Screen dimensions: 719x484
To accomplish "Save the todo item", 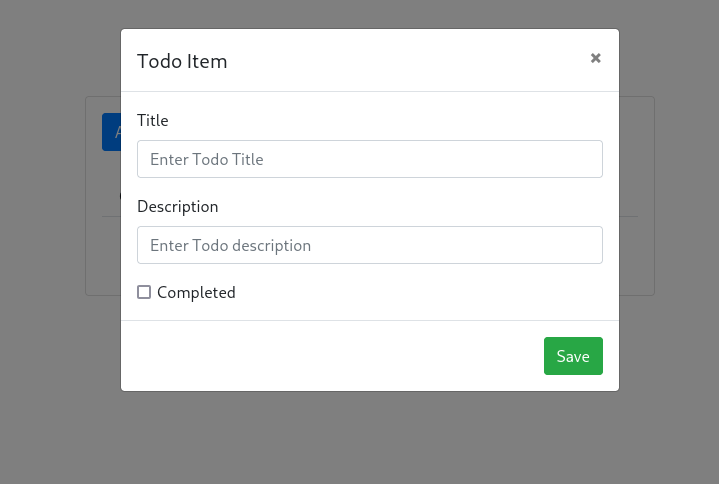I will pyautogui.click(x=573, y=356).
